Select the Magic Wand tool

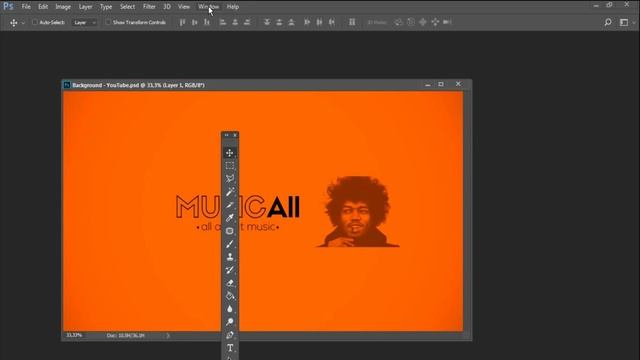pyautogui.click(x=229, y=192)
